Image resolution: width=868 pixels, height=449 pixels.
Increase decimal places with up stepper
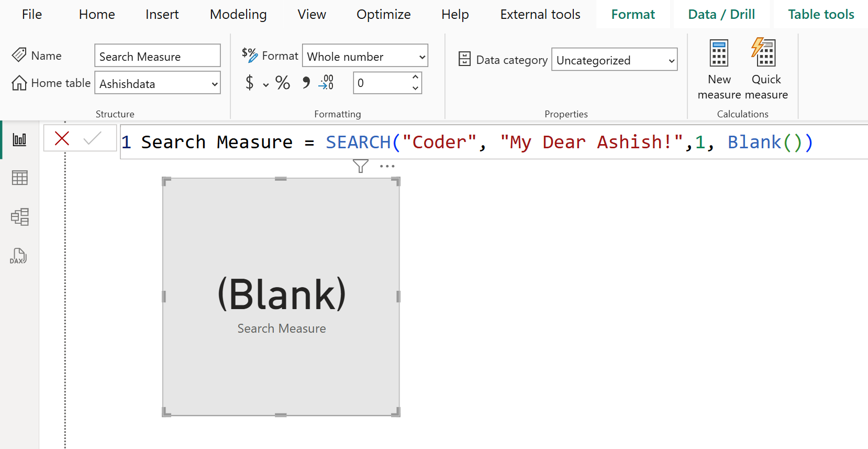pos(415,78)
